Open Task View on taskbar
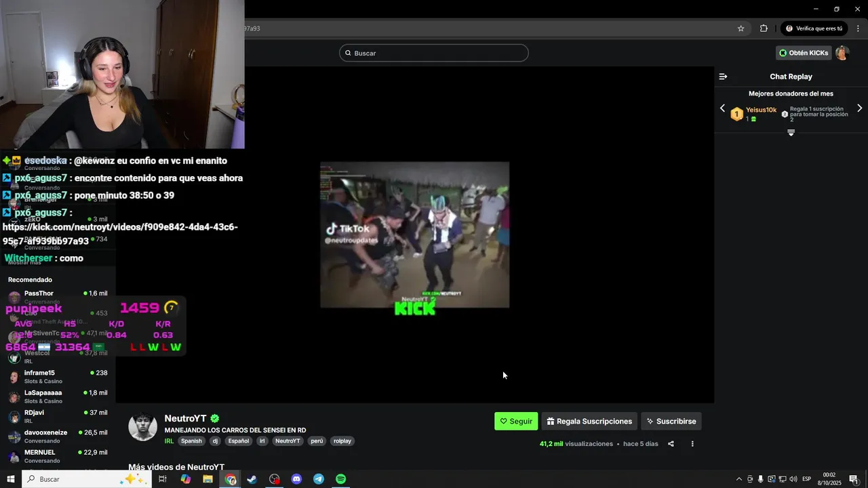 coord(163,479)
